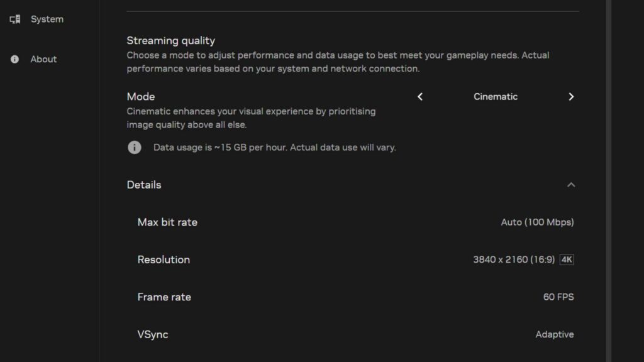
Task: Click the left arrow to change Mode
Action: pyautogui.click(x=420, y=96)
